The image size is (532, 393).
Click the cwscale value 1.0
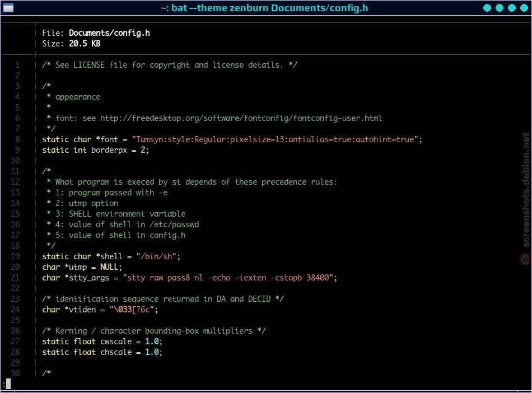click(152, 341)
